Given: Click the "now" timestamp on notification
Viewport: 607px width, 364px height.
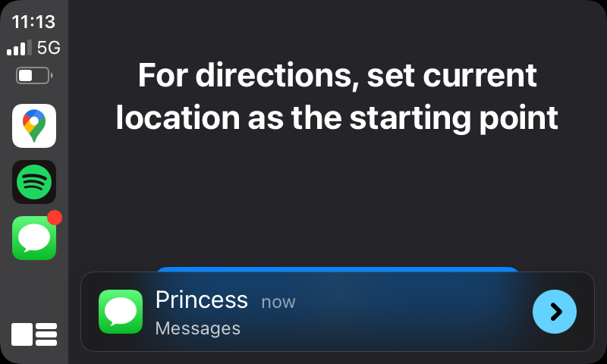Looking at the screenshot, I should [x=278, y=302].
